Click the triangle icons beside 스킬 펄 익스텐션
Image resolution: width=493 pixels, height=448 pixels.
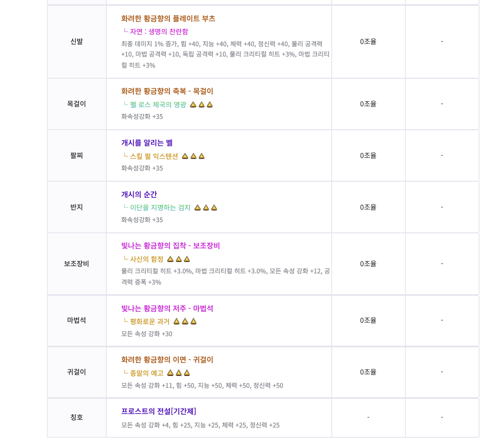pos(193,156)
